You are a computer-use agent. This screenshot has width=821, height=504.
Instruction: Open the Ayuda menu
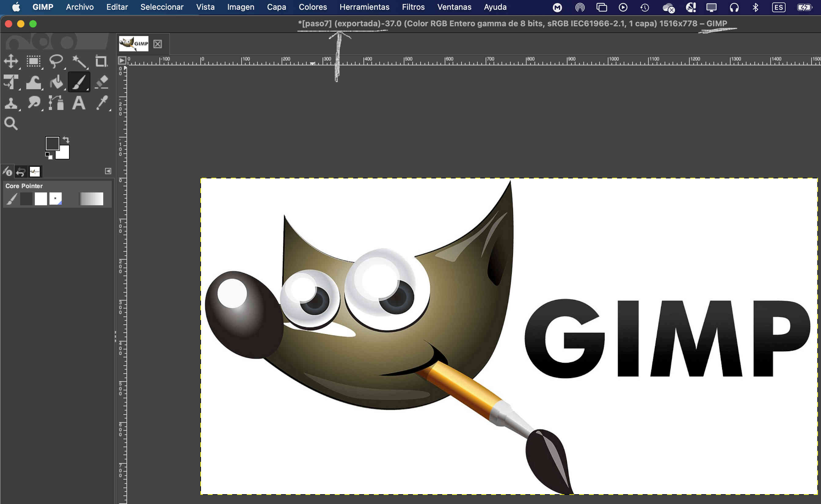tap(495, 7)
